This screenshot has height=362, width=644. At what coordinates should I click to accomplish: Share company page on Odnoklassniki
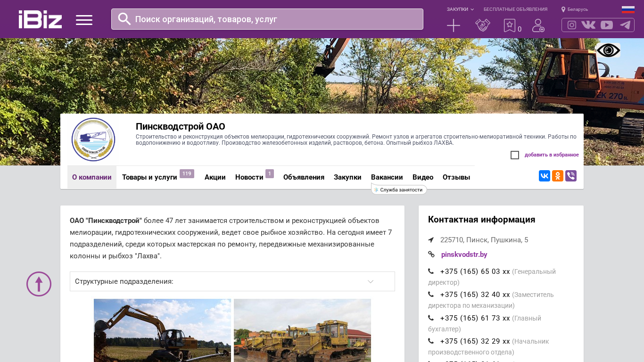pyautogui.click(x=558, y=176)
